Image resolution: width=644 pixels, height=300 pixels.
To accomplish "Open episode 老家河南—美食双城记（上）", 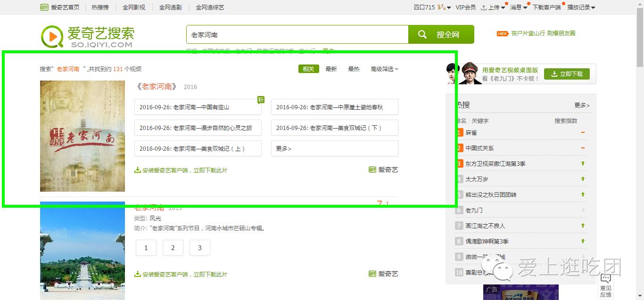I will [x=198, y=148].
